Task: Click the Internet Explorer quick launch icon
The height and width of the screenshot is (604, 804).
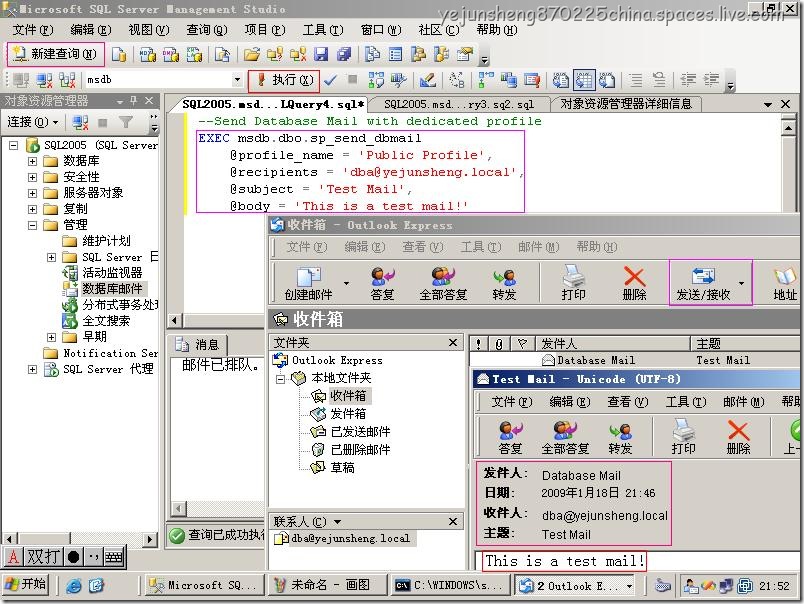Action: click(x=73, y=585)
